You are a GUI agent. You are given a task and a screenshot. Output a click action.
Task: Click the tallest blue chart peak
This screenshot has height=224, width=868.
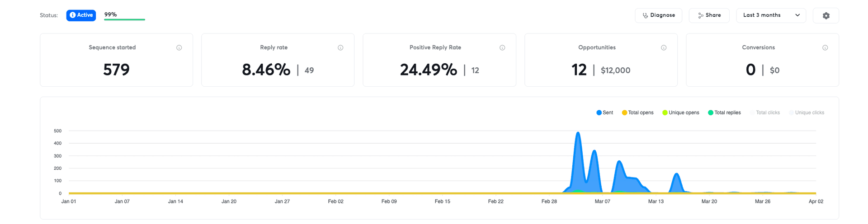578,134
